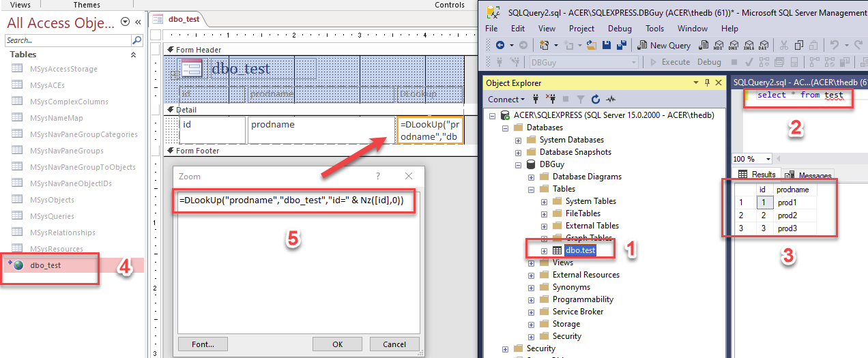Expand the Programmability node
This screenshot has height=358, width=868.
tap(530, 299)
